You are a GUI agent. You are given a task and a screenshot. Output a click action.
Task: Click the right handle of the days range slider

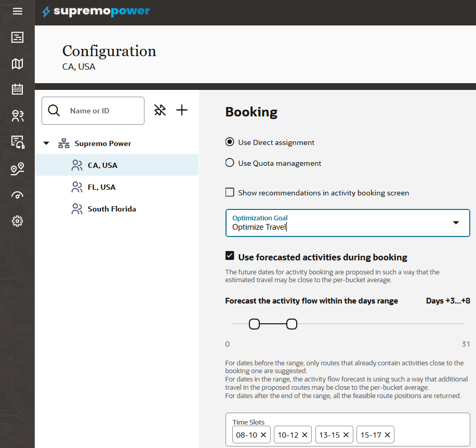292,324
